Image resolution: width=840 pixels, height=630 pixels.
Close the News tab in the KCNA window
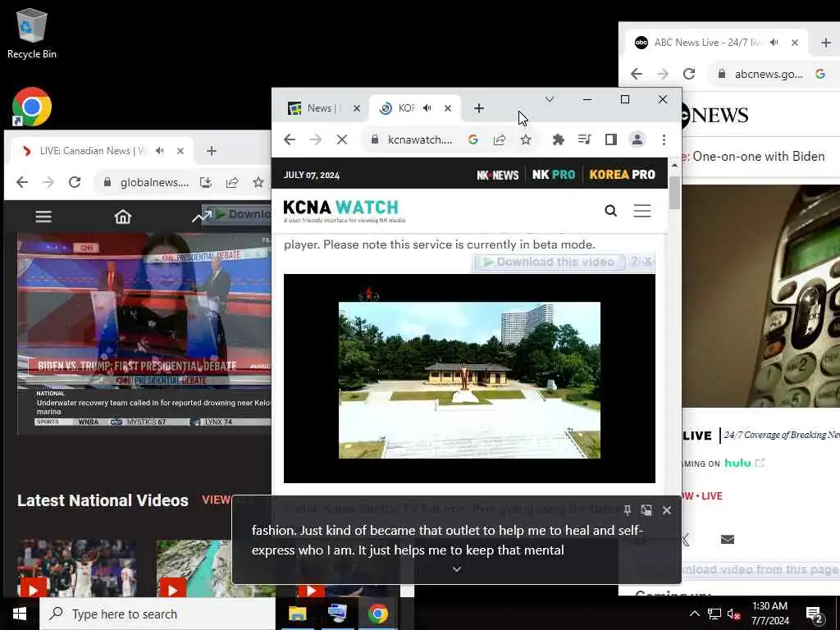coord(357,108)
